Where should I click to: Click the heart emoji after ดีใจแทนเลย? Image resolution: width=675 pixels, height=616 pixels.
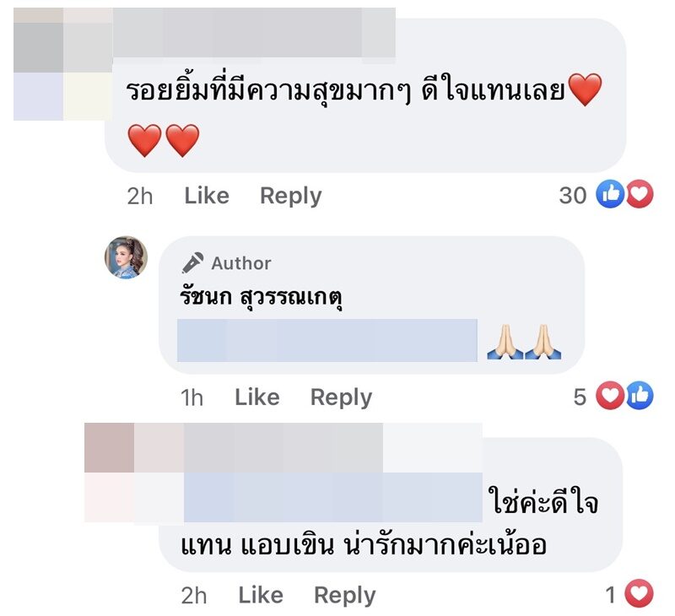point(585,90)
